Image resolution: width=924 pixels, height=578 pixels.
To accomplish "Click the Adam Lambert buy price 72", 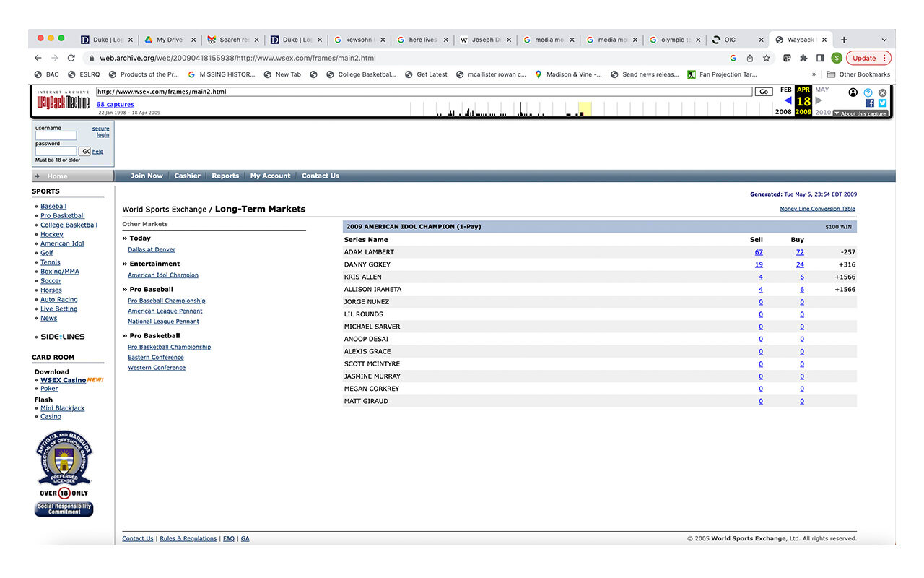I will tap(800, 252).
